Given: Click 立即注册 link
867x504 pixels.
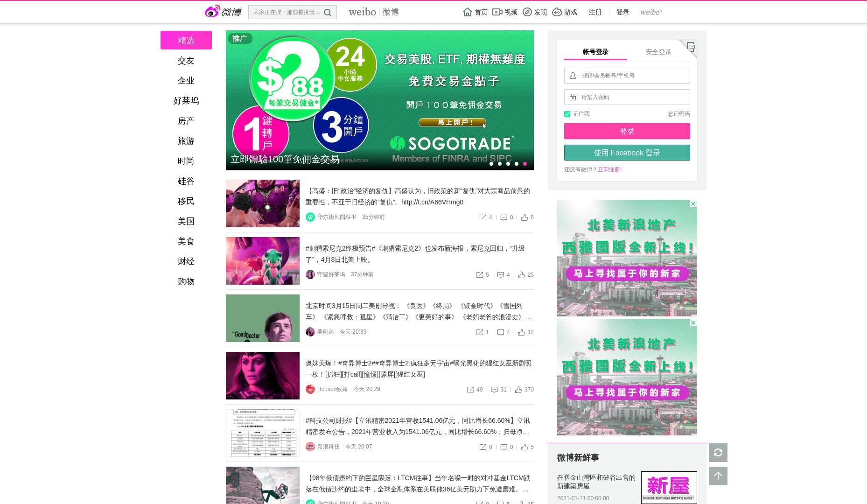Looking at the screenshot, I should point(609,169).
